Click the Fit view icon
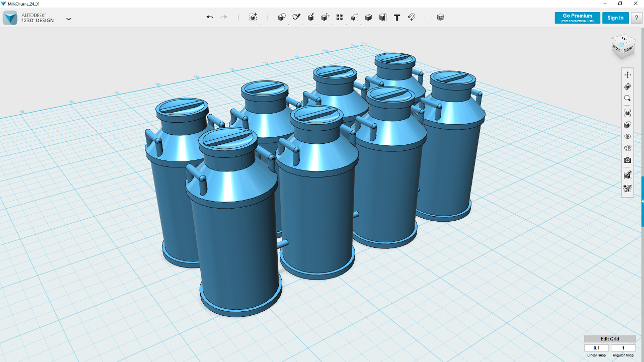644x362 pixels. click(x=627, y=113)
